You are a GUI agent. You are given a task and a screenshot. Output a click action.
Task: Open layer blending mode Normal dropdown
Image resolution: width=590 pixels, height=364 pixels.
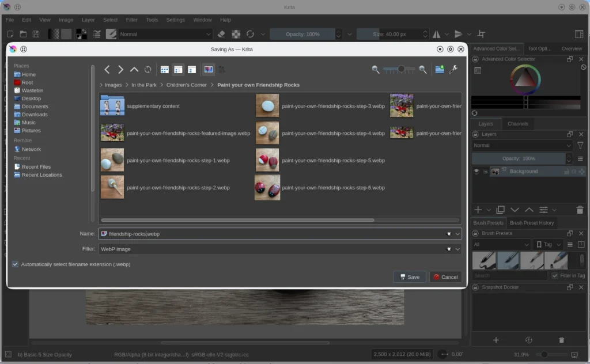point(522,145)
